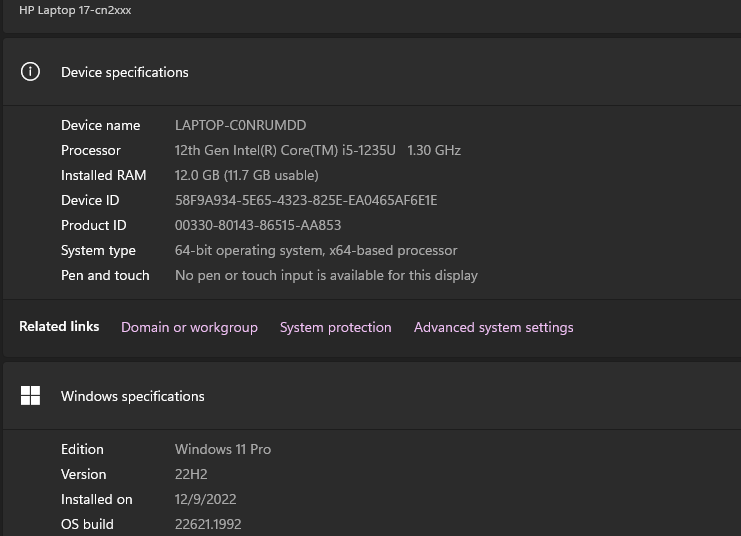Select the OS build number 22621.1992

(x=207, y=524)
